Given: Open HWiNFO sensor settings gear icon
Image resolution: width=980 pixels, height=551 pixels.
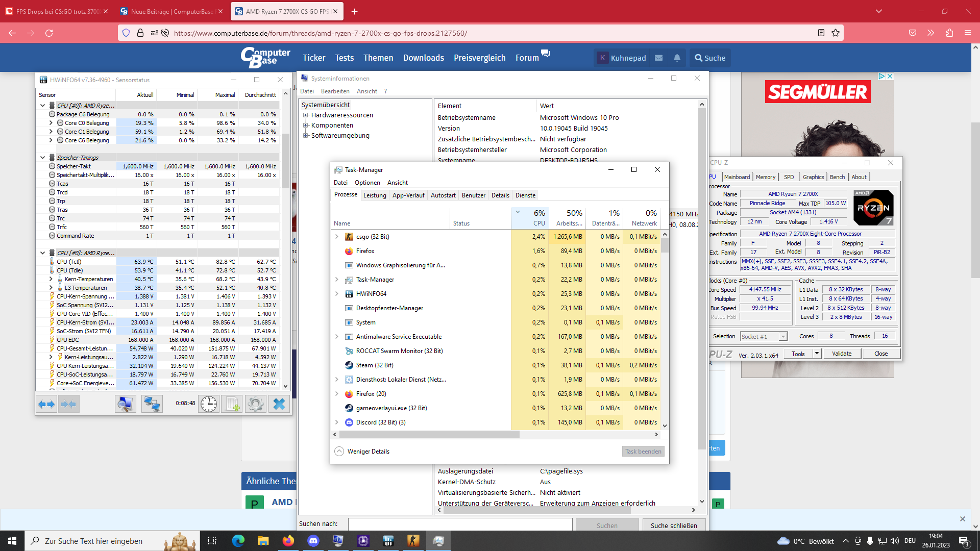Looking at the screenshot, I should tap(255, 404).
